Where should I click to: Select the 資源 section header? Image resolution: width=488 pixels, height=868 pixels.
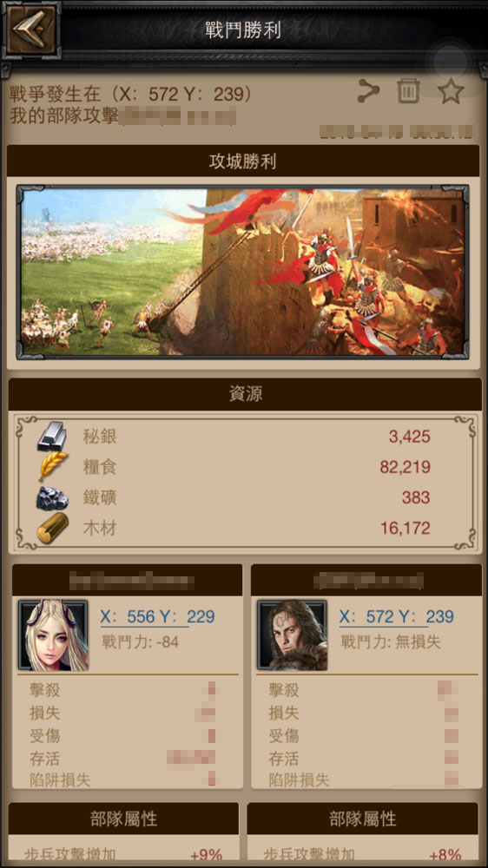point(245,394)
